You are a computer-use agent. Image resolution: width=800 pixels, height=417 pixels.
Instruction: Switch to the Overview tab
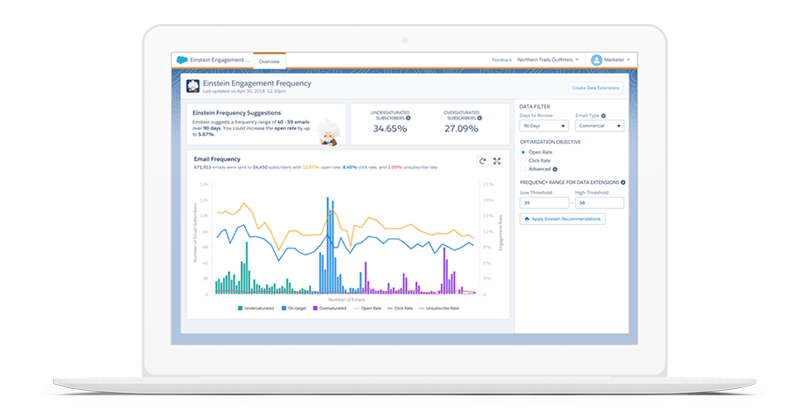tap(269, 61)
